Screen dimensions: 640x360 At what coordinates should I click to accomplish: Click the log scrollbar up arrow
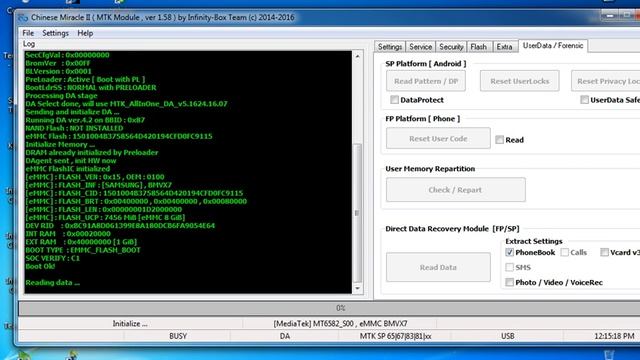point(358,56)
